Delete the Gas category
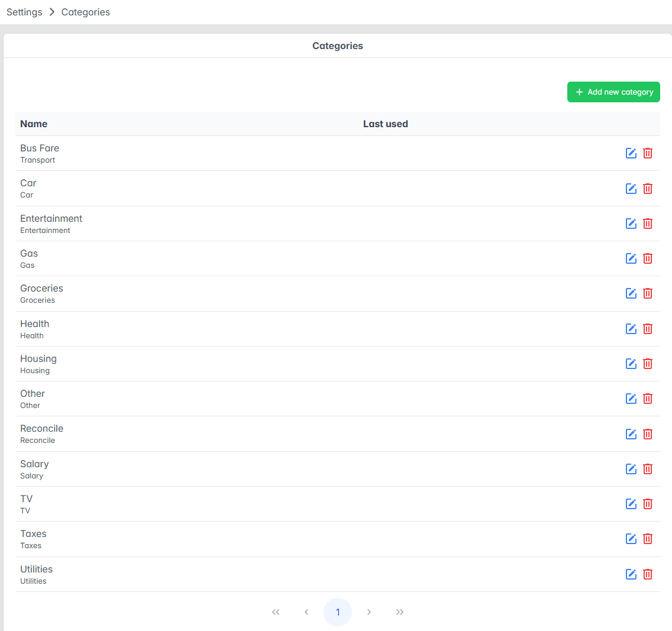672x631 pixels. click(648, 258)
